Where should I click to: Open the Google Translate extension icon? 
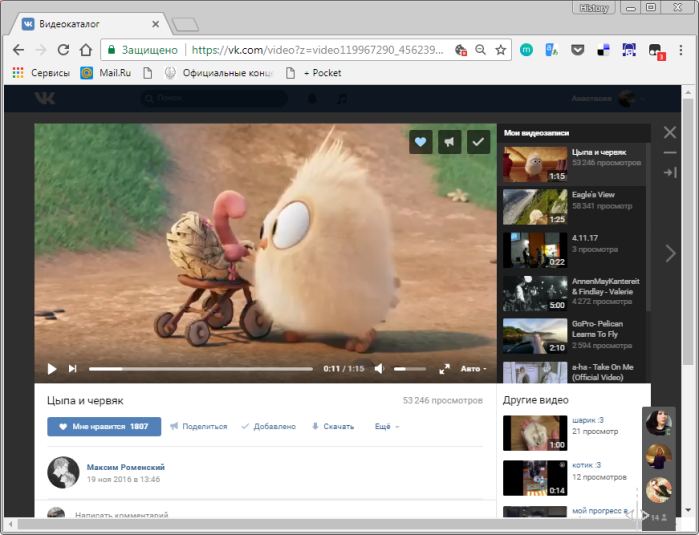(x=552, y=49)
